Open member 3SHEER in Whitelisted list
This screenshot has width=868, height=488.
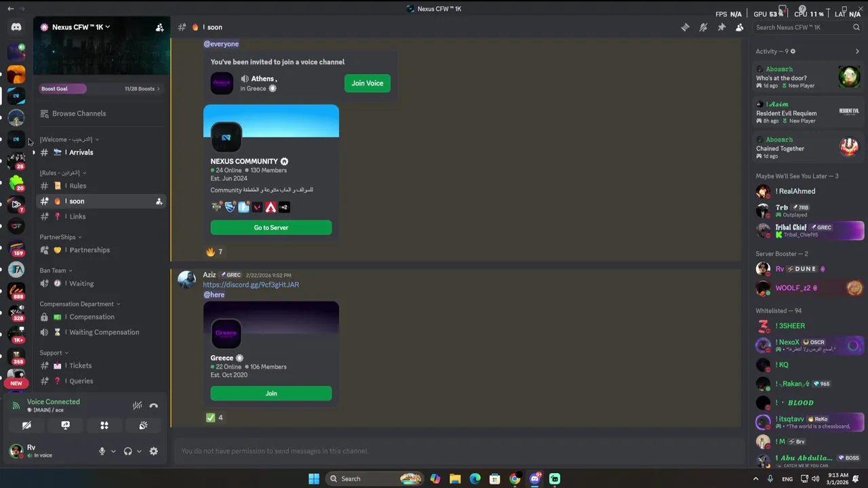808,326
